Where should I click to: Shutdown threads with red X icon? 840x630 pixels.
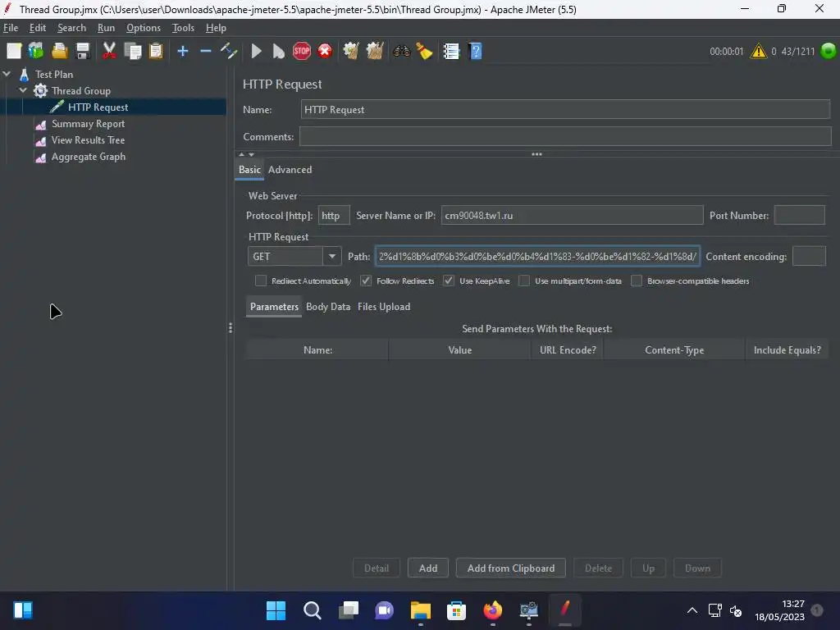(325, 52)
